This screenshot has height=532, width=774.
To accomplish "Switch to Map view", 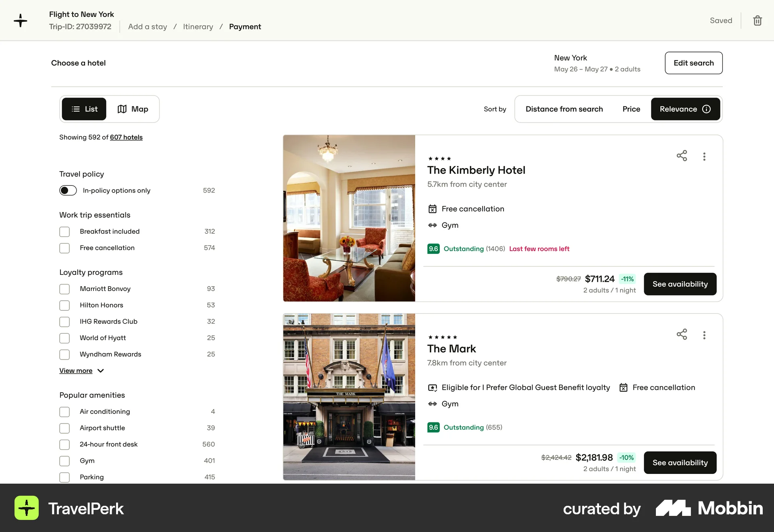I will click(x=133, y=109).
